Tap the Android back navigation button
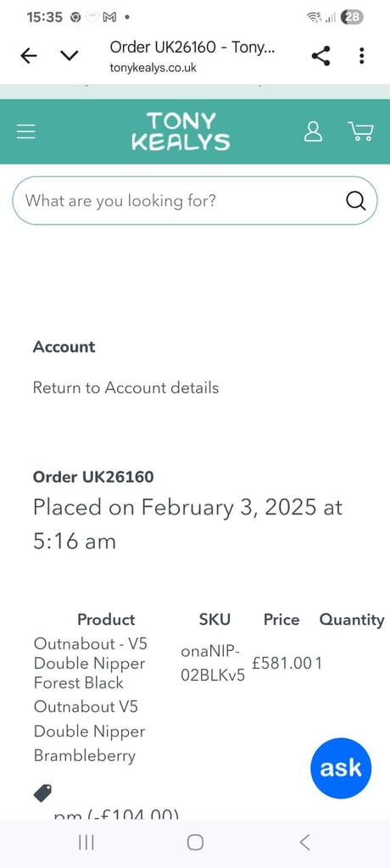 point(304,843)
